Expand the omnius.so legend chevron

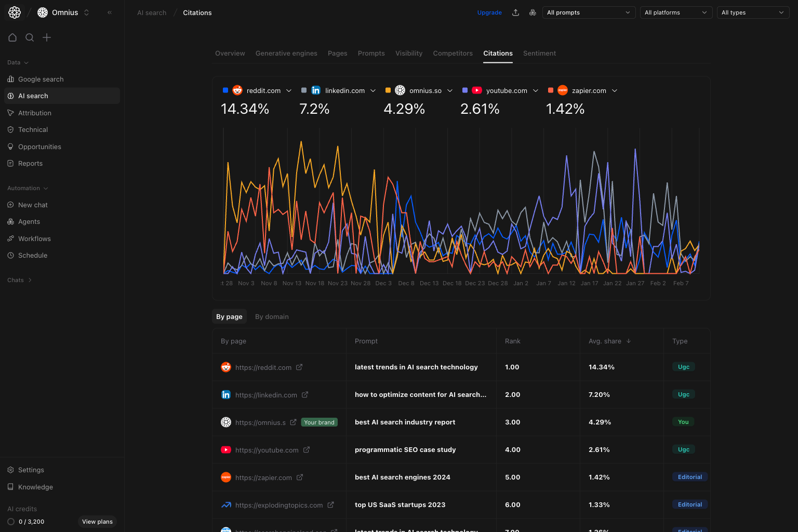pos(450,90)
